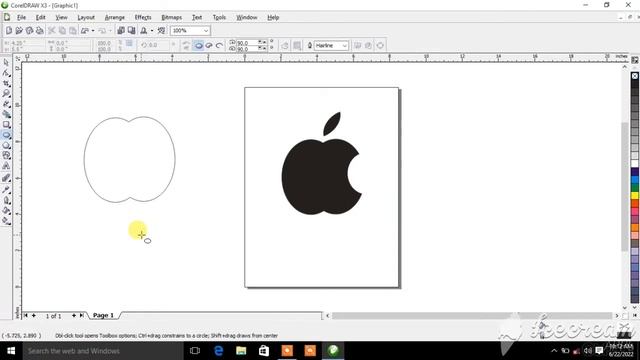Open the Layout menu
The image size is (640, 360).
pos(86,18)
